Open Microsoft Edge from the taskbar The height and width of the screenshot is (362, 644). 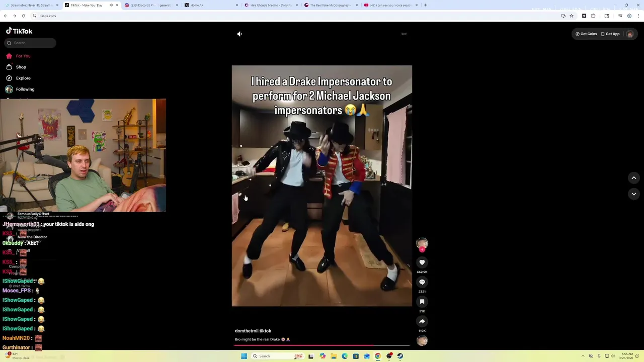pos(345,356)
